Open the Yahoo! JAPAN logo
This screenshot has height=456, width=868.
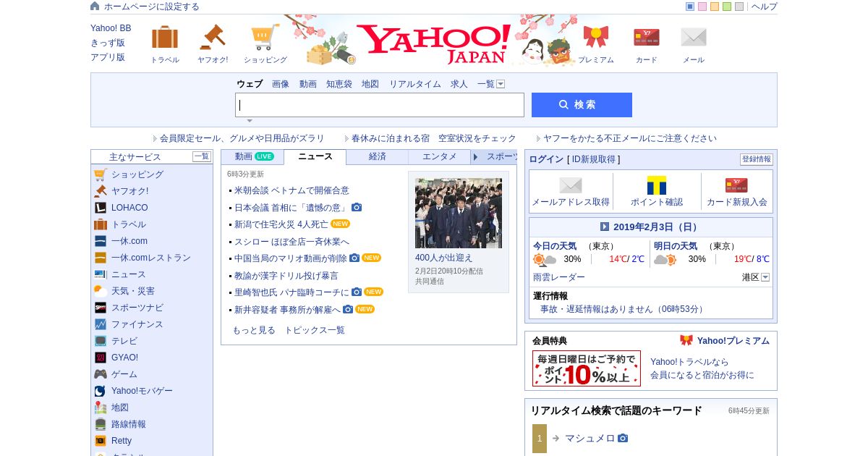[x=433, y=44]
